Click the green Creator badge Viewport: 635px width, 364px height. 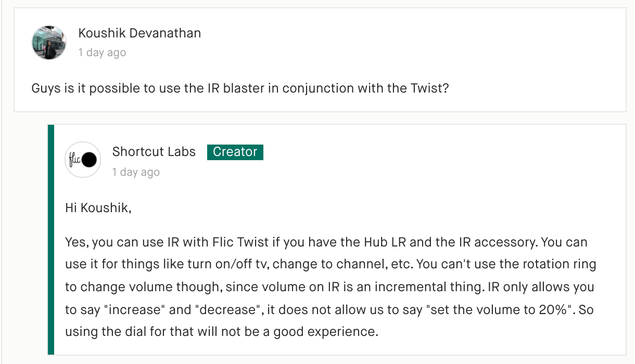point(235,152)
